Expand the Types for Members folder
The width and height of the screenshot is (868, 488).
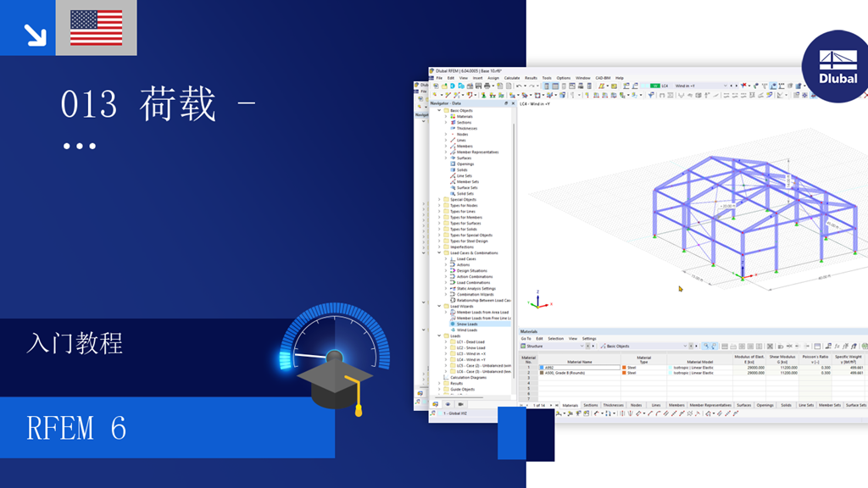click(x=440, y=218)
